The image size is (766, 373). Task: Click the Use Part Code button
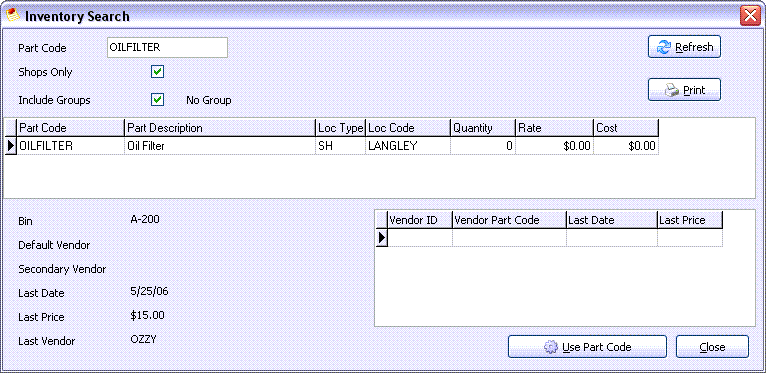point(587,347)
